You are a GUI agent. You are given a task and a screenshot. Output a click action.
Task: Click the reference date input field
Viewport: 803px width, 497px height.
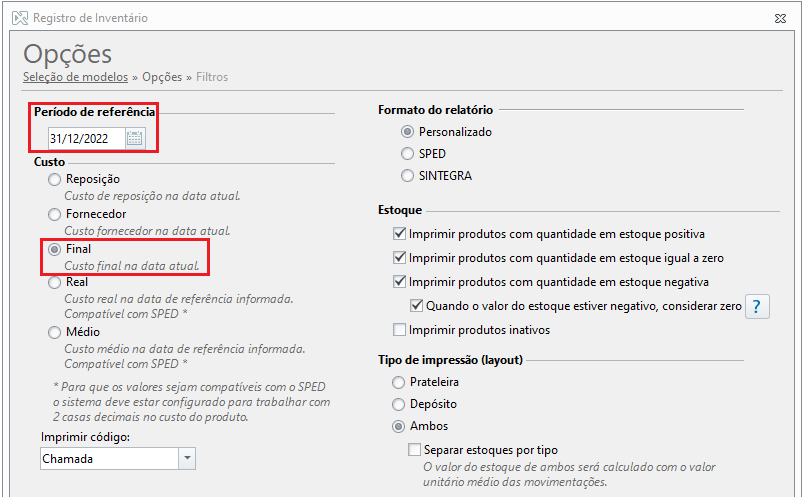click(x=87, y=138)
